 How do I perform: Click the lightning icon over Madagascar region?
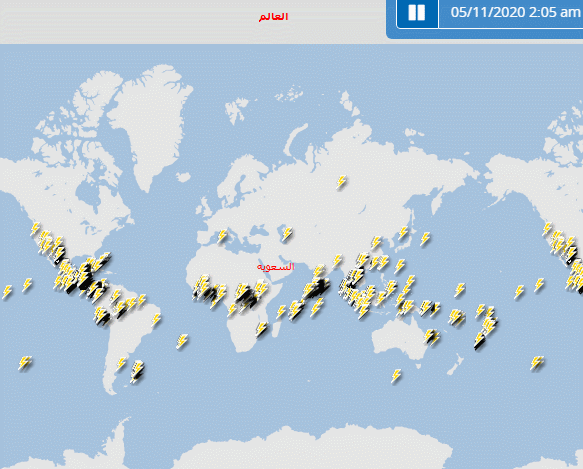click(x=261, y=329)
